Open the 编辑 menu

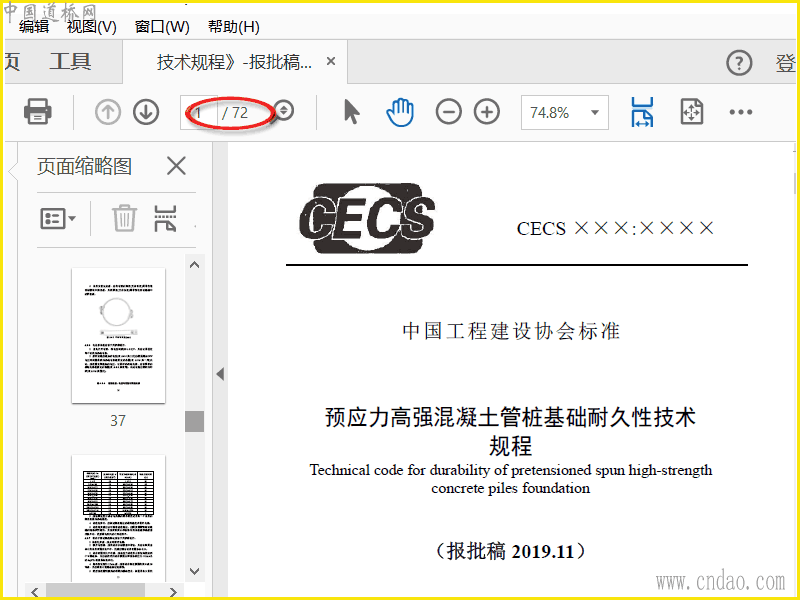pyautogui.click(x=34, y=27)
